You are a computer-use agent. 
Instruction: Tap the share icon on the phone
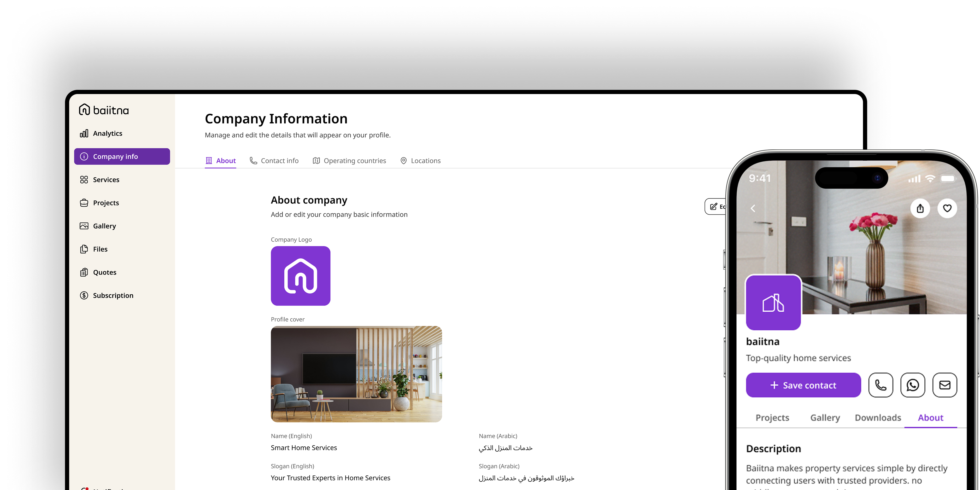(920, 208)
